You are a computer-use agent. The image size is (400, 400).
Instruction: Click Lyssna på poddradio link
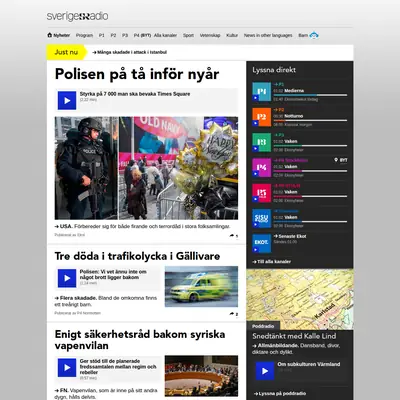[x=280, y=394]
